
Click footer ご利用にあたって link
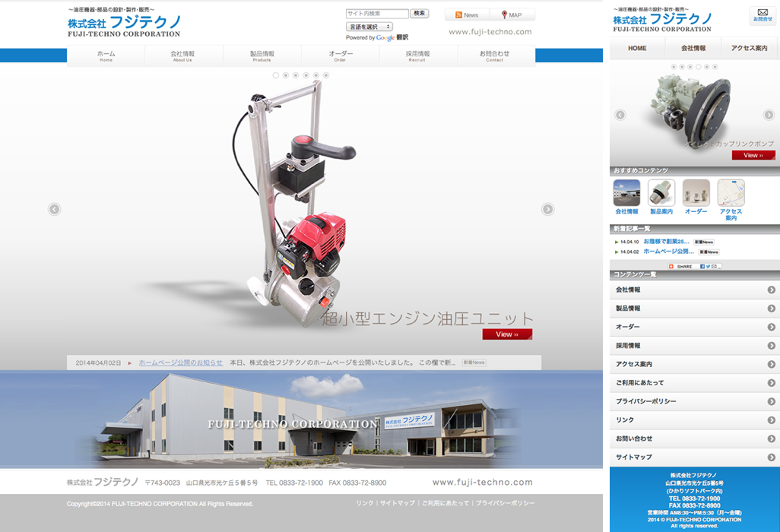click(445, 503)
